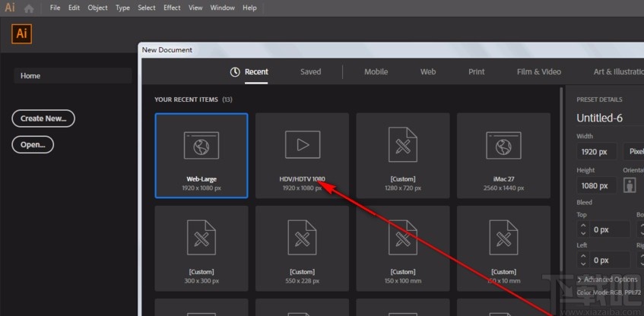Open the Window menu
This screenshot has height=316, width=644.
[222, 8]
